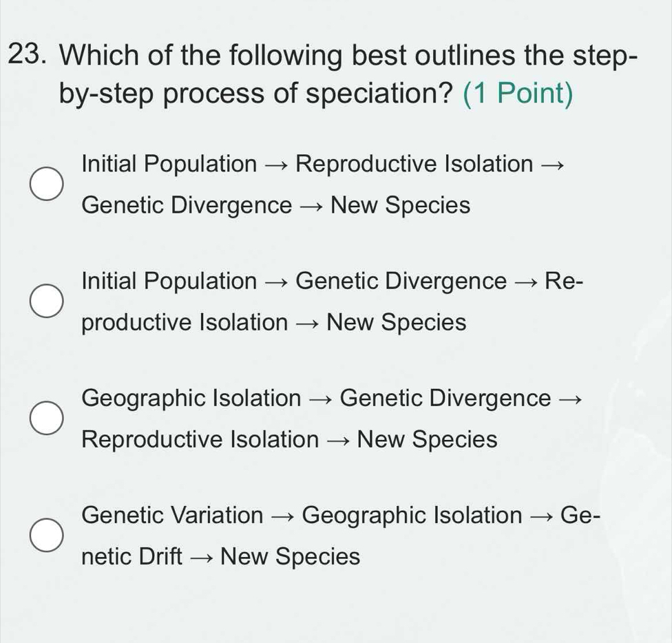Click "Reproductive Isolation" in the first answer option

click(418, 165)
